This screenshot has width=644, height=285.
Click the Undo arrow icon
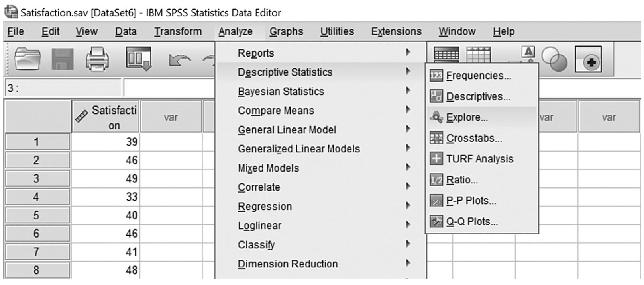tap(180, 61)
